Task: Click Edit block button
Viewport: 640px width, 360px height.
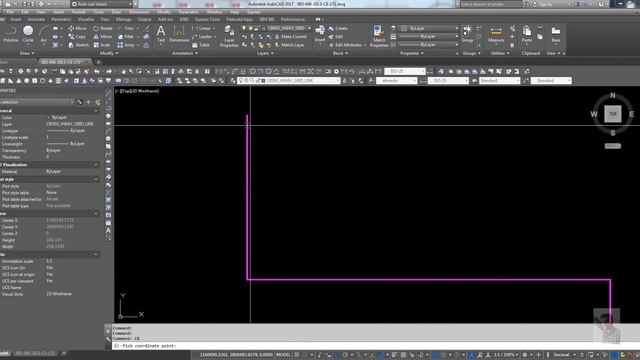Action: pyautogui.click(x=336, y=36)
